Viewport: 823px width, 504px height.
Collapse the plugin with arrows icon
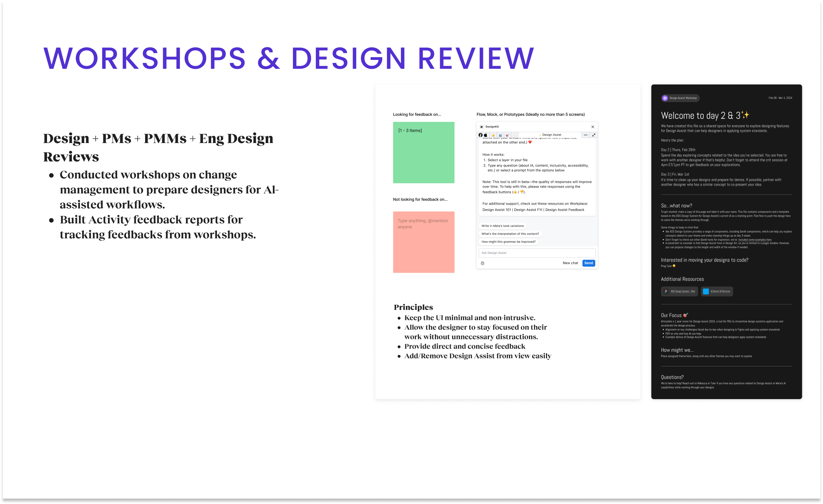593,135
